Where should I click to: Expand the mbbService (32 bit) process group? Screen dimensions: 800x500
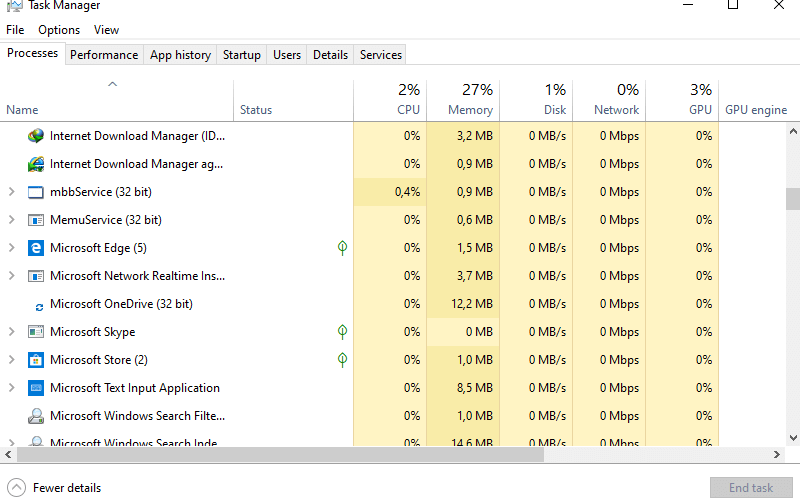pos(11,192)
